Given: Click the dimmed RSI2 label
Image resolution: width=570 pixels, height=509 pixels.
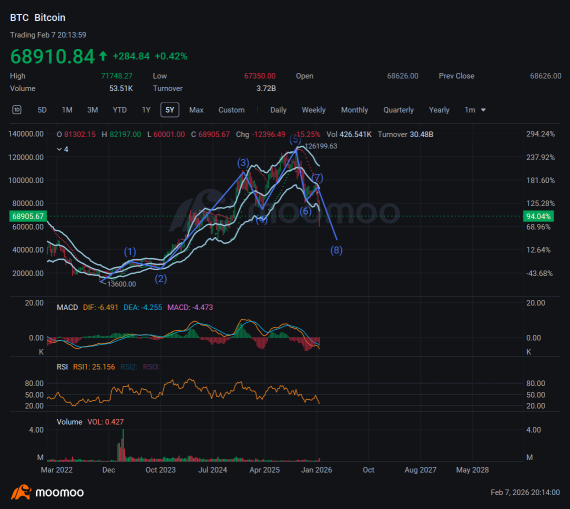Looking at the screenshot, I should pyautogui.click(x=129, y=367).
